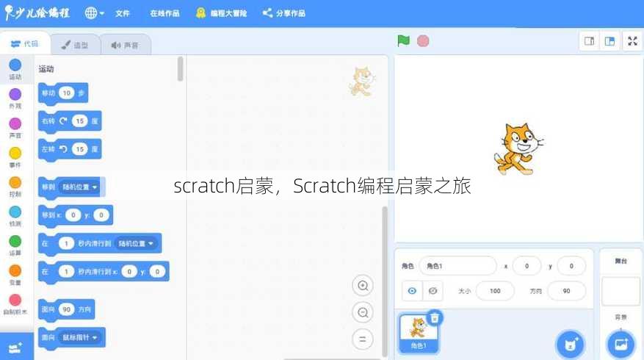Switch to small stage layout
The image size is (644, 360).
click(x=590, y=41)
